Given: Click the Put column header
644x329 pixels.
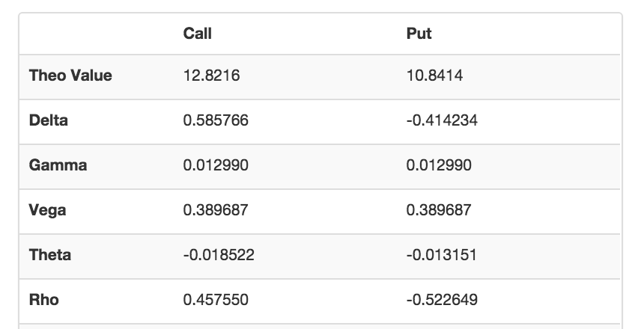Looking at the screenshot, I should (419, 34).
